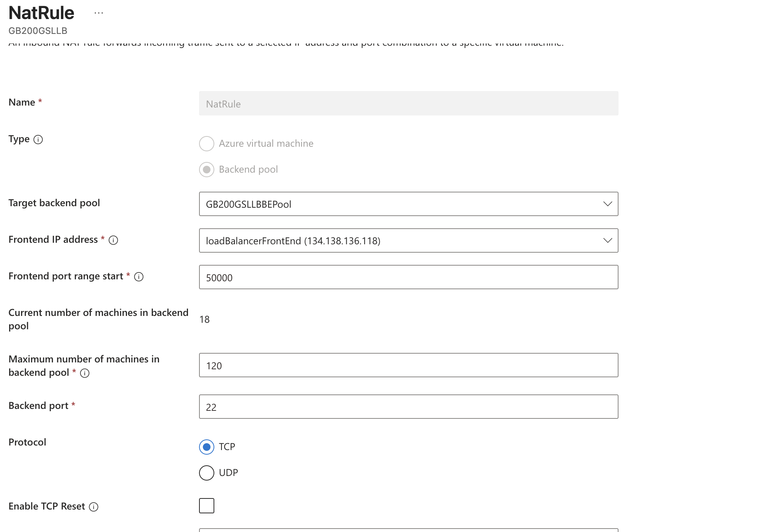Click info icon next to Enable TCP Reset
Viewport: 784px width, 532px height.
click(x=93, y=507)
